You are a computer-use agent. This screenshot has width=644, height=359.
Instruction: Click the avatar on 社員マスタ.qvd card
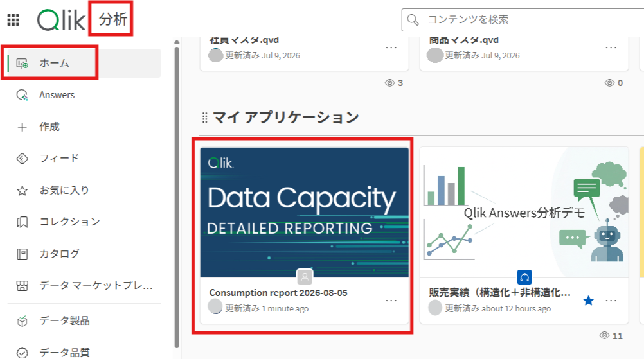[x=215, y=55]
